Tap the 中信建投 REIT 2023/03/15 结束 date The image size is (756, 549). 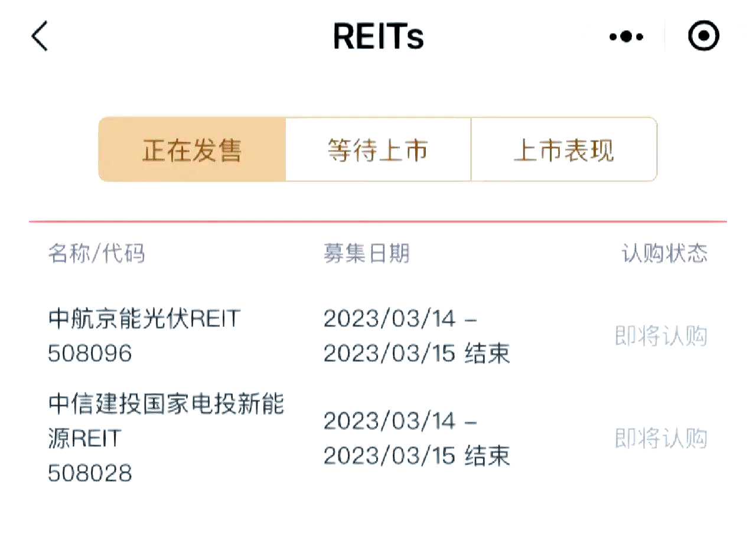(416, 456)
